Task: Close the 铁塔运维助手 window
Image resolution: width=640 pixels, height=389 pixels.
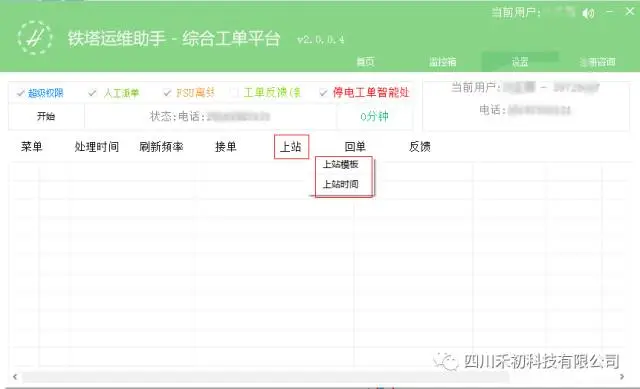Action: [x=630, y=12]
